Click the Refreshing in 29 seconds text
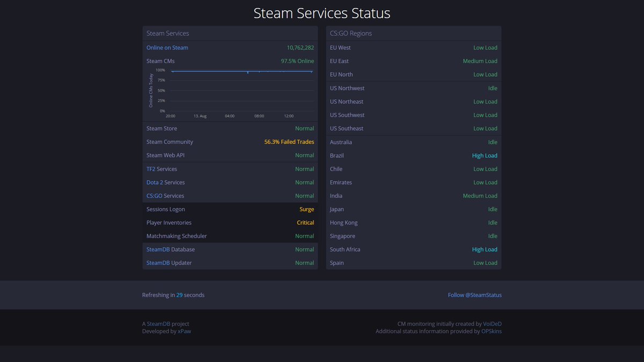 pyautogui.click(x=173, y=295)
